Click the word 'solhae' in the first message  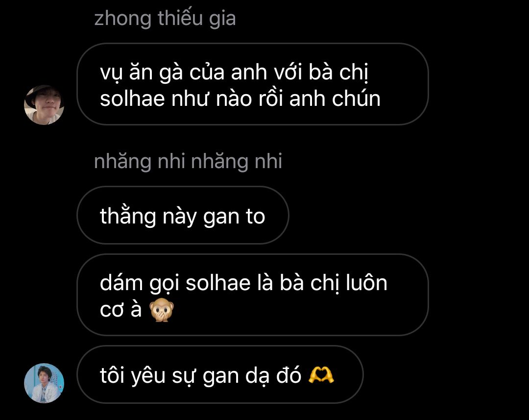[x=133, y=99]
